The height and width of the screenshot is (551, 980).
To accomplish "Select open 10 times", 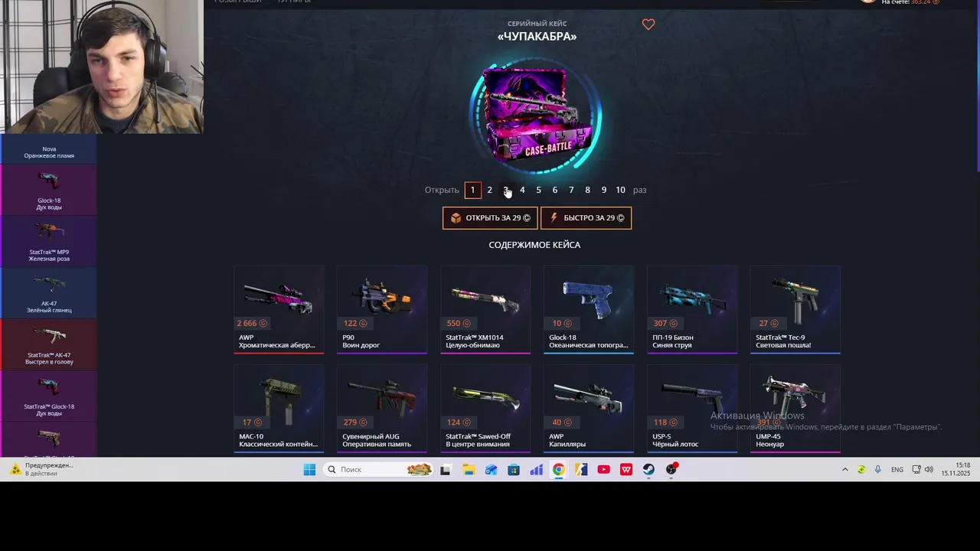I will [x=620, y=190].
